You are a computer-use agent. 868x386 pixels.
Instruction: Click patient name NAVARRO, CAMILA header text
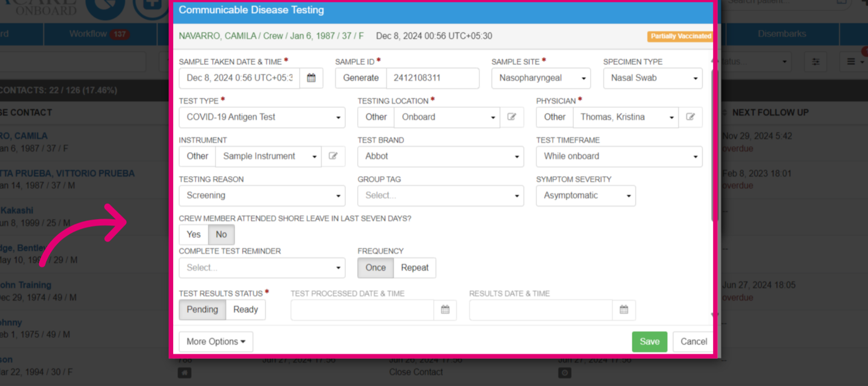tap(217, 36)
